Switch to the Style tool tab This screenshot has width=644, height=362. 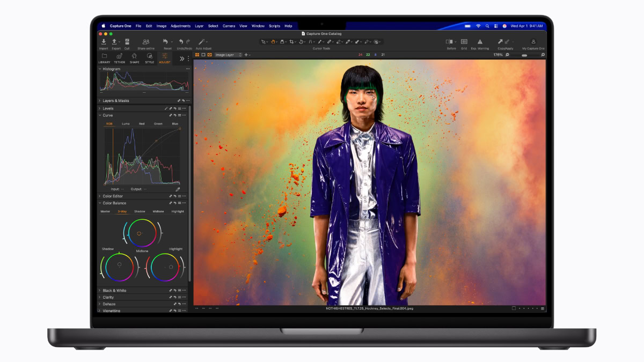(150, 56)
